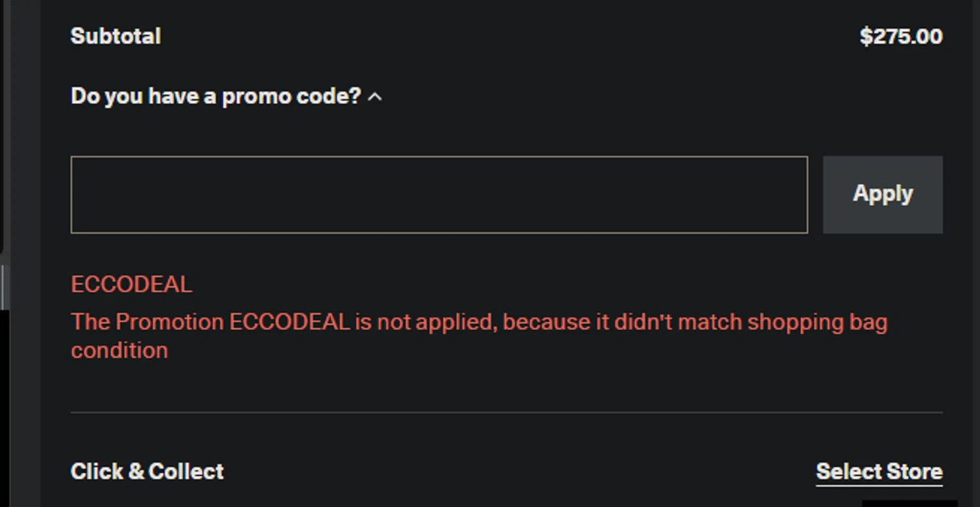Click 'promo code' in the promo heading
The width and height of the screenshot is (980, 507).
291,97
